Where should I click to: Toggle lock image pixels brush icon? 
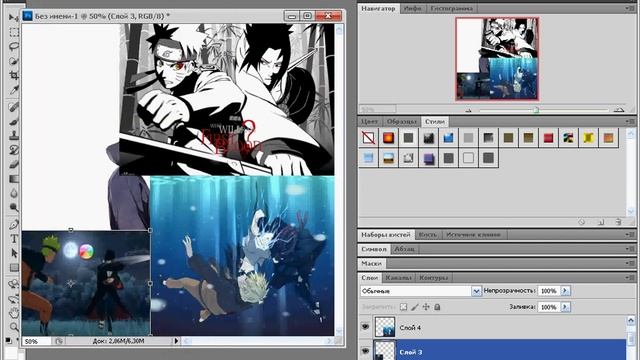(x=415, y=307)
